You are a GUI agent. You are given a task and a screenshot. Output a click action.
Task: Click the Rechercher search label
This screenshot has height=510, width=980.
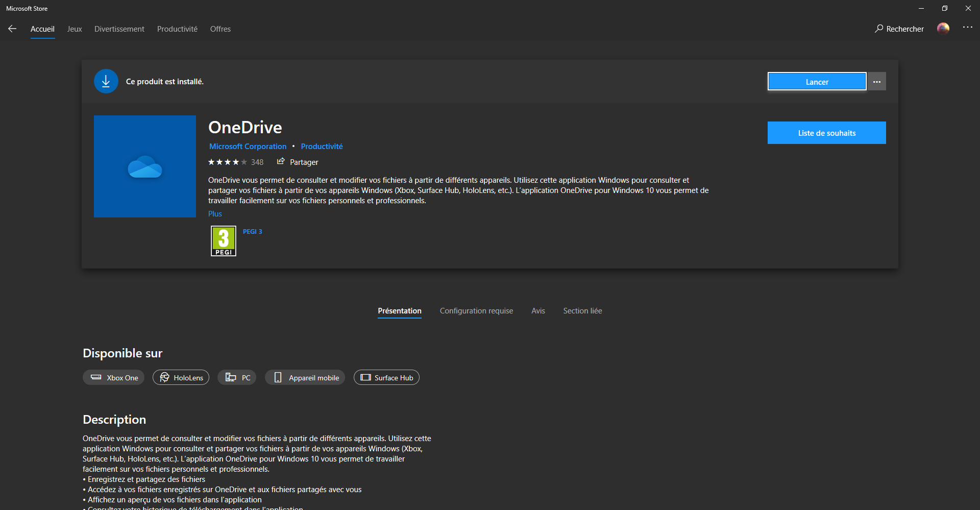click(905, 29)
